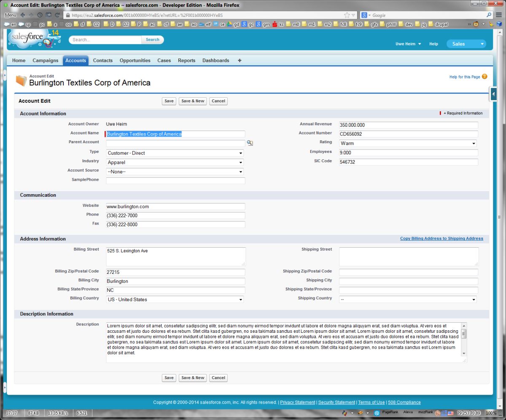Click the Description box scrollbar down arrow

[x=464, y=353]
